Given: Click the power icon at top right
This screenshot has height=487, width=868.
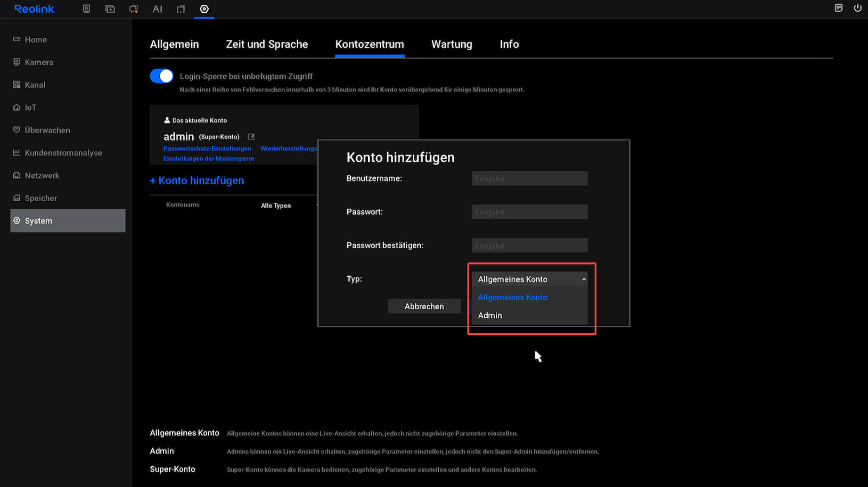Looking at the screenshot, I should click(x=857, y=8).
